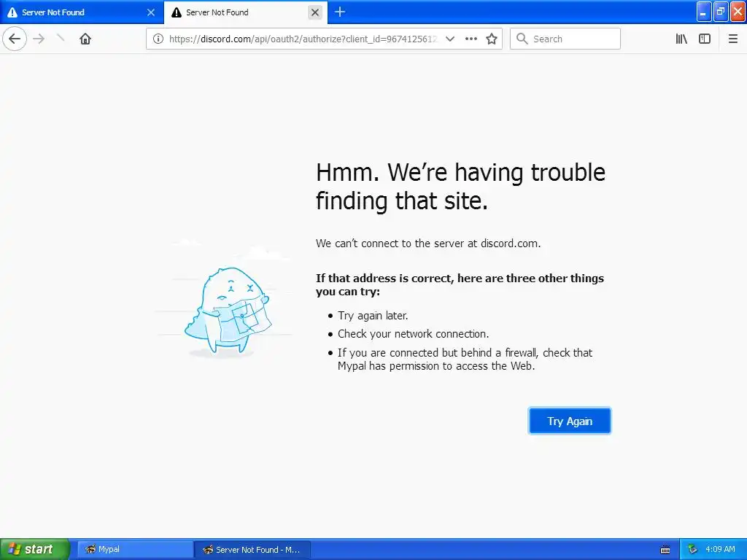Open page actions three-dot menu
This screenshot has height=560, width=747.
point(471,39)
